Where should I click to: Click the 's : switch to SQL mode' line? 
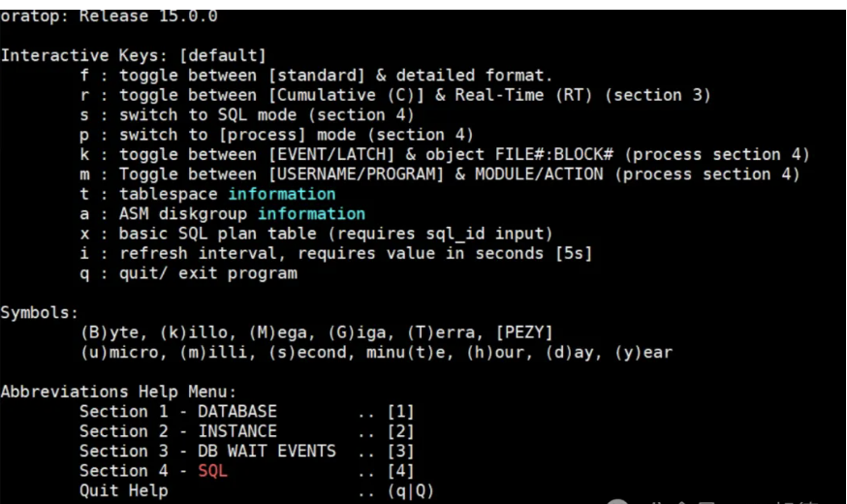tap(247, 114)
